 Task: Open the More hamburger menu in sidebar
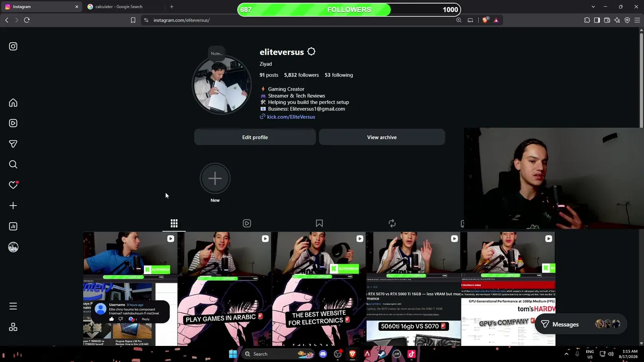[x=13, y=306]
